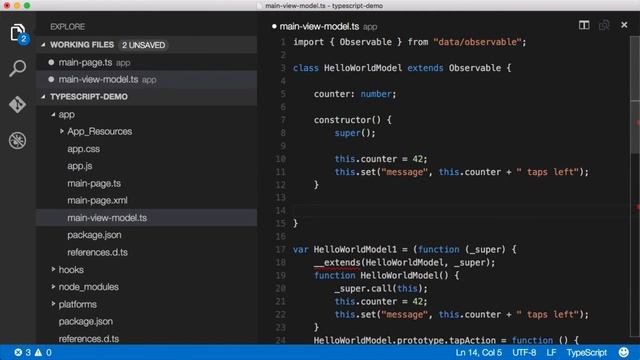
Task: Collapse the TYPESCRIPT-DEMO section
Action: click(x=43, y=97)
